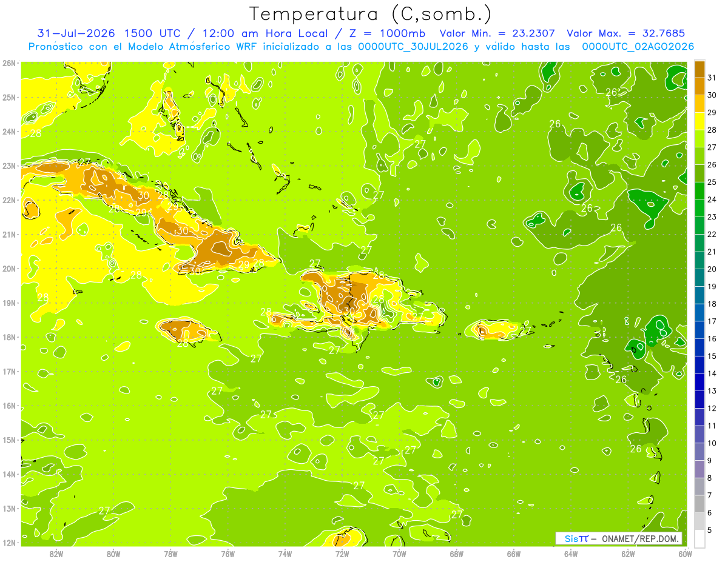
Task: Click the purple legend swatch between 9 and 10
Action: click(699, 452)
